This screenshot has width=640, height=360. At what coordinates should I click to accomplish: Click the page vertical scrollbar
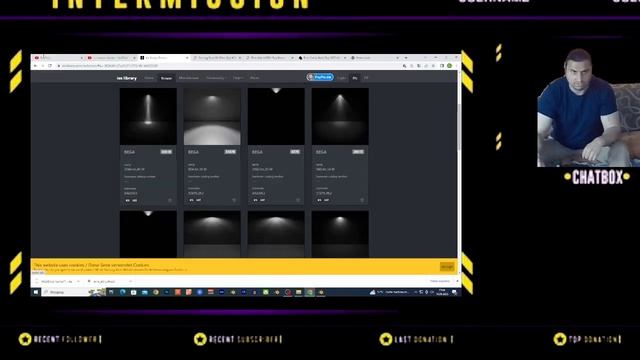click(x=459, y=127)
